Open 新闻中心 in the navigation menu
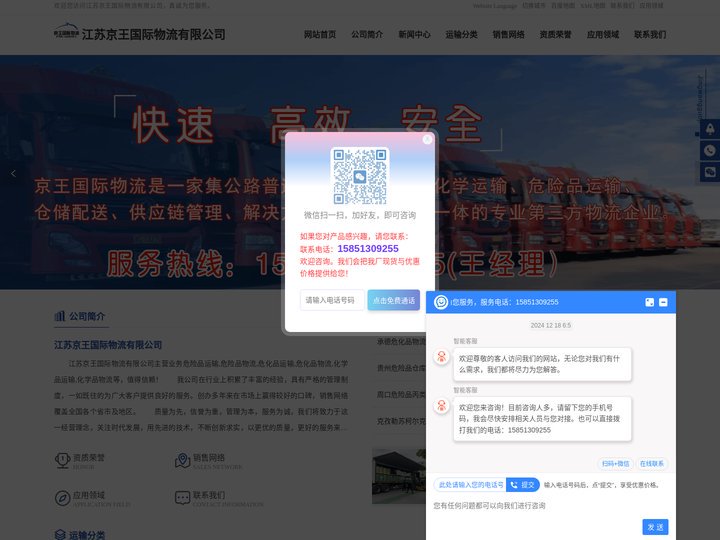 [x=414, y=34]
